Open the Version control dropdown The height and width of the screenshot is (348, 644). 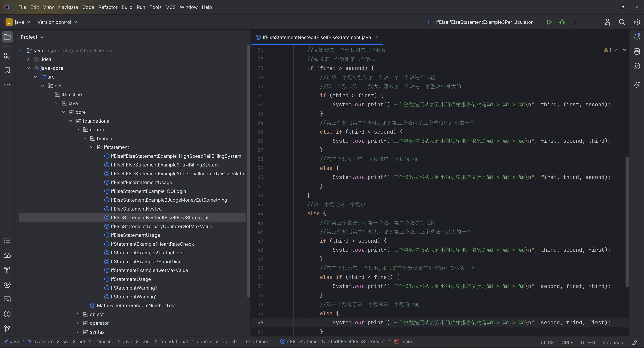57,22
